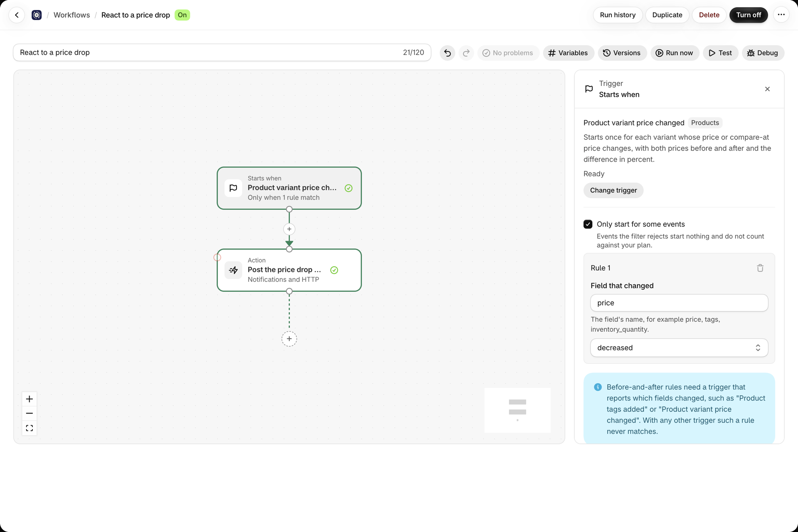Click the Products tag badge

(x=705, y=123)
